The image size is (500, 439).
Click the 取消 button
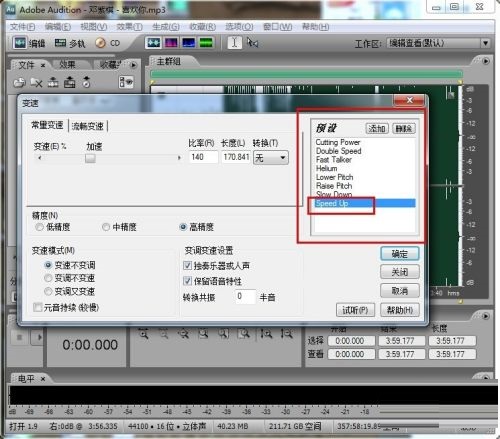point(400,291)
